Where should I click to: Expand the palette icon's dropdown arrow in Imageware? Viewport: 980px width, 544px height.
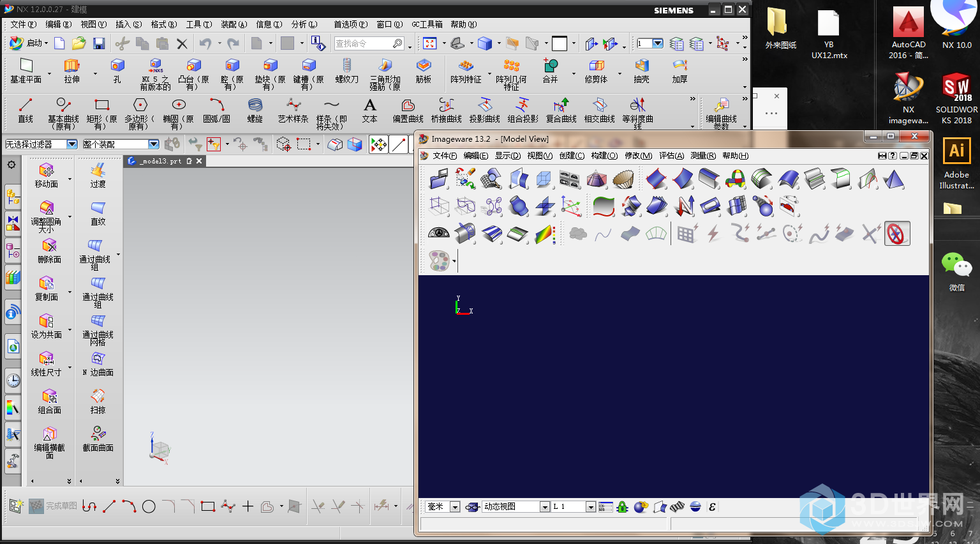[x=454, y=261]
